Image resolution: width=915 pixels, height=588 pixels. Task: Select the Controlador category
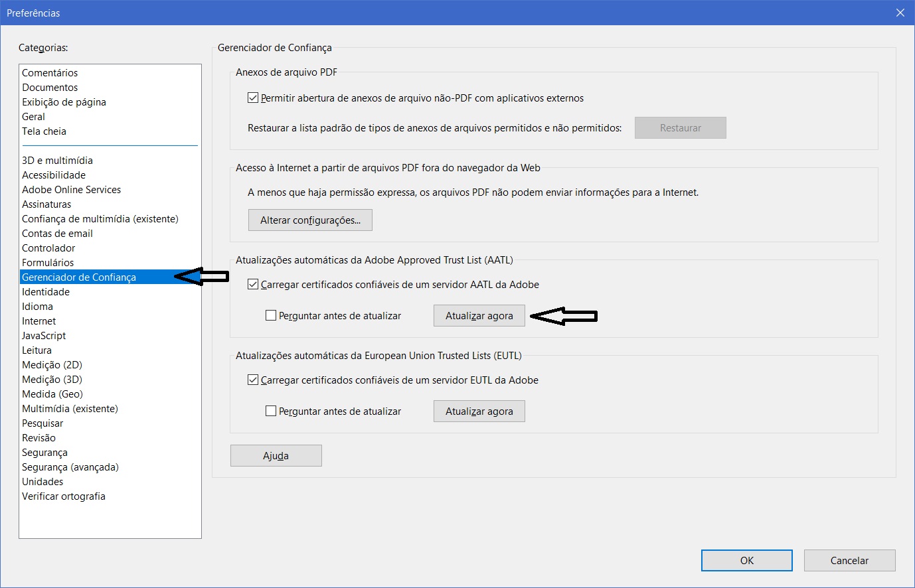(x=48, y=248)
